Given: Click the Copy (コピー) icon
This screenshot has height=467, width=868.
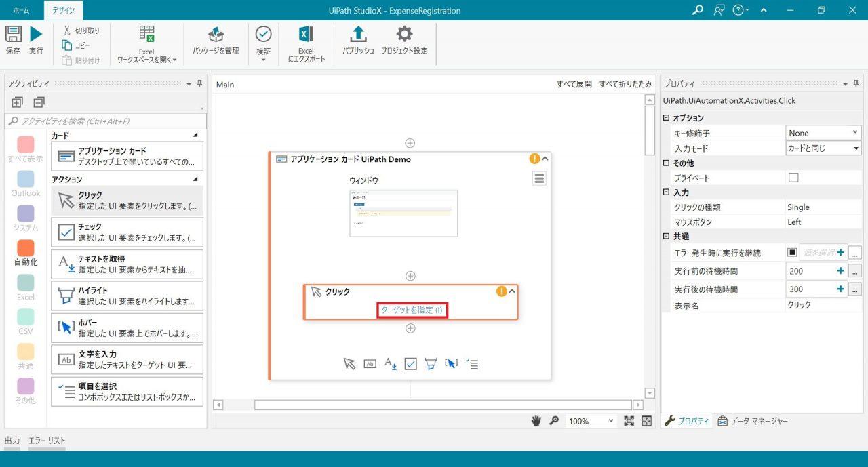Looking at the screenshot, I should click(67, 45).
